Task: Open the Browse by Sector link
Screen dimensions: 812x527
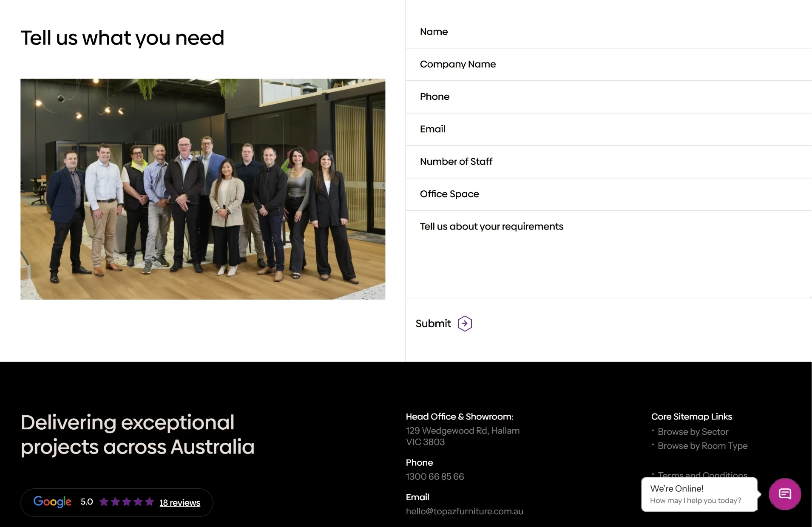Action: pos(693,432)
